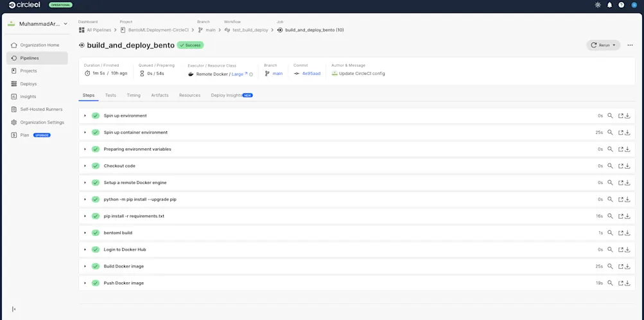Expand the Spin up environment step
Screen dimensions: 644x320
click(85, 115)
